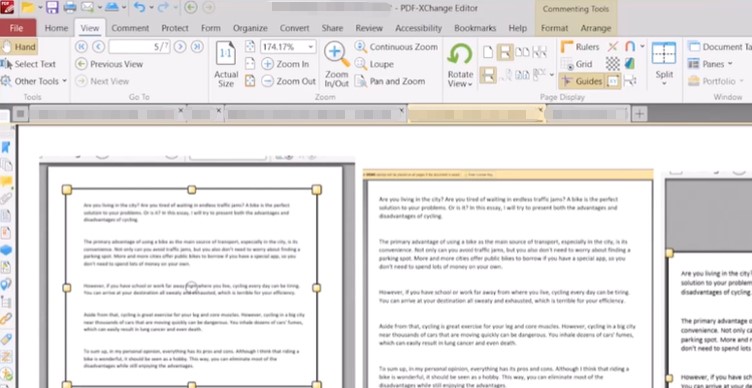Activate the Hand tool
This screenshot has width=752, height=388.
click(19, 47)
